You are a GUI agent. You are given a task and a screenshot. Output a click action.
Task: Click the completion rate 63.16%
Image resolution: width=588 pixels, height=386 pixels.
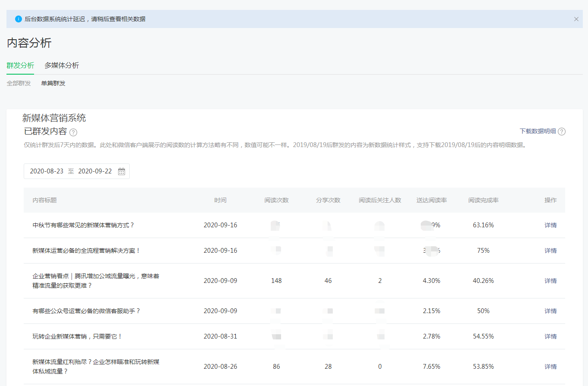pos(483,225)
